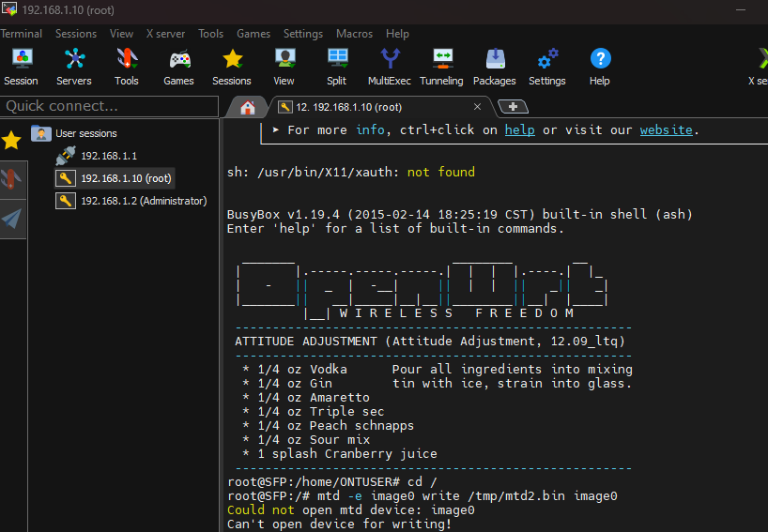The height and width of the screenshot is (532, 768).
Task: Click the Quick connect input field
Action: [x=109, y=106]
